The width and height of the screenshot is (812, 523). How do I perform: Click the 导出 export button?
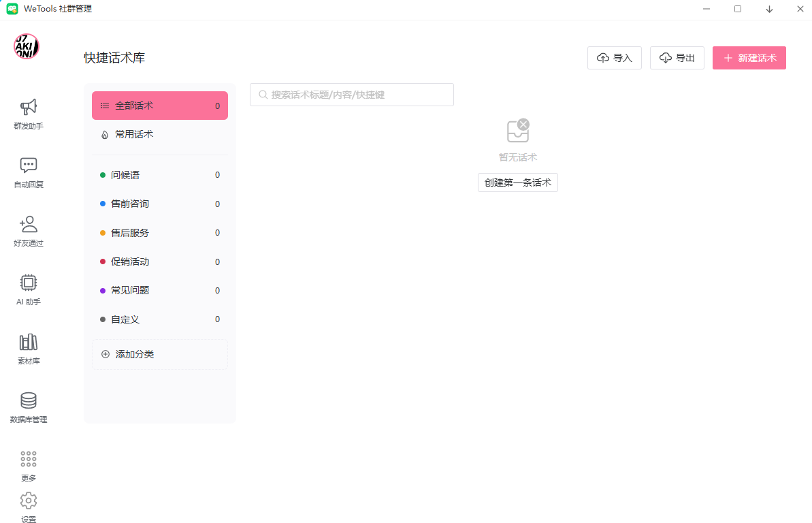677,58
